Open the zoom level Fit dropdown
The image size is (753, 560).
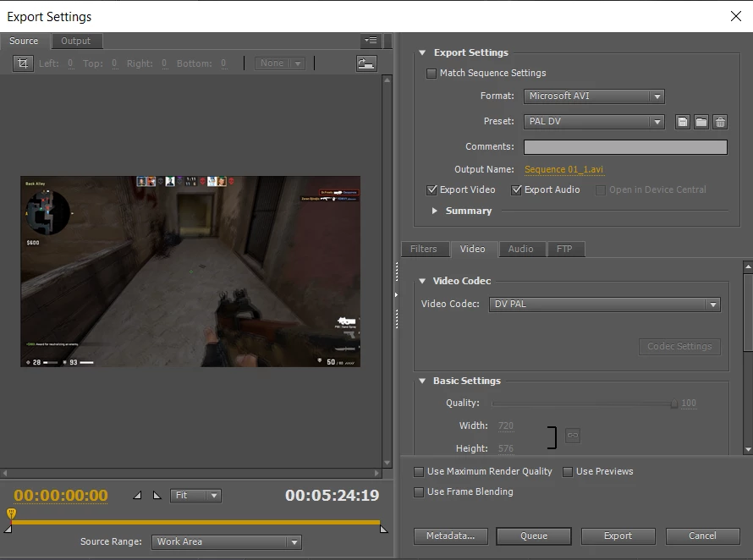coord(195,495)
